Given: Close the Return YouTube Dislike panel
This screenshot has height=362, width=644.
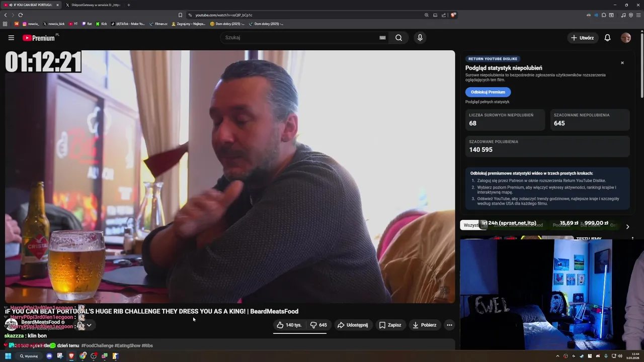Looking at the screenshot, I should pos(622,63).
